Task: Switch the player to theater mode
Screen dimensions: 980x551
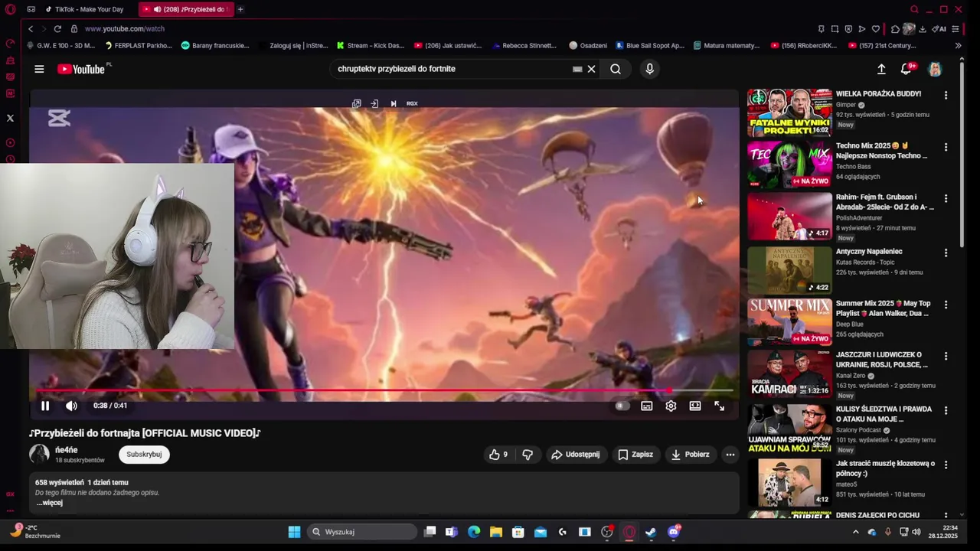Action: [x=695, y=406]
